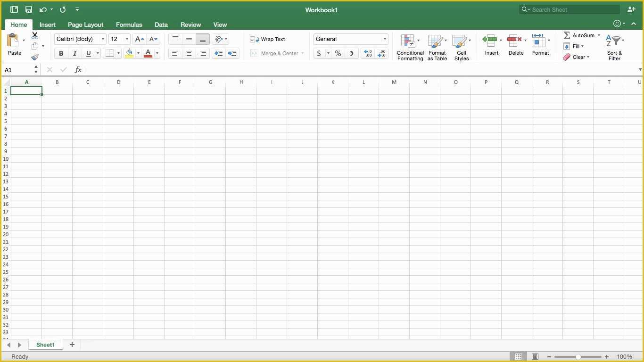This screenshot has width=644, height=362.
Task: Click the share person-plus icon
Action: coord(631,9)
